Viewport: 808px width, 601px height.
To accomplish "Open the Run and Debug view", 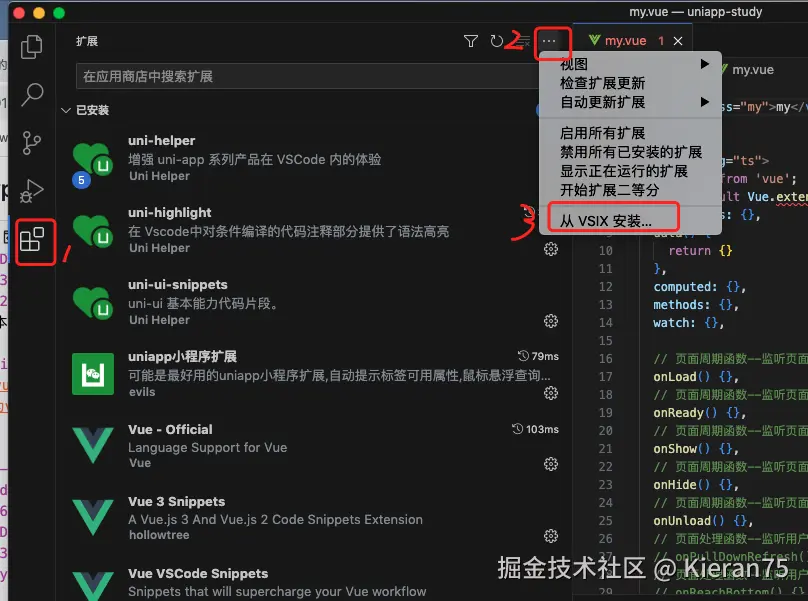I will 31,190.
